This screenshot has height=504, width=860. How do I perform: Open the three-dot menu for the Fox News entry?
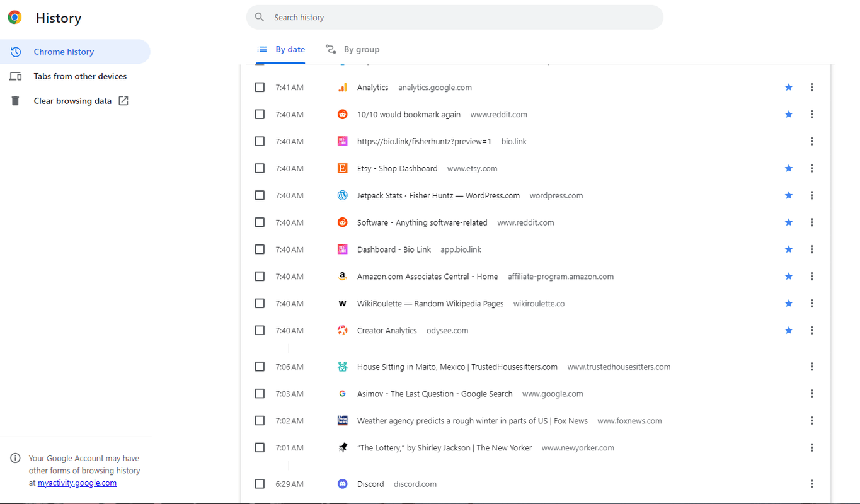click(x=812, y=421)
